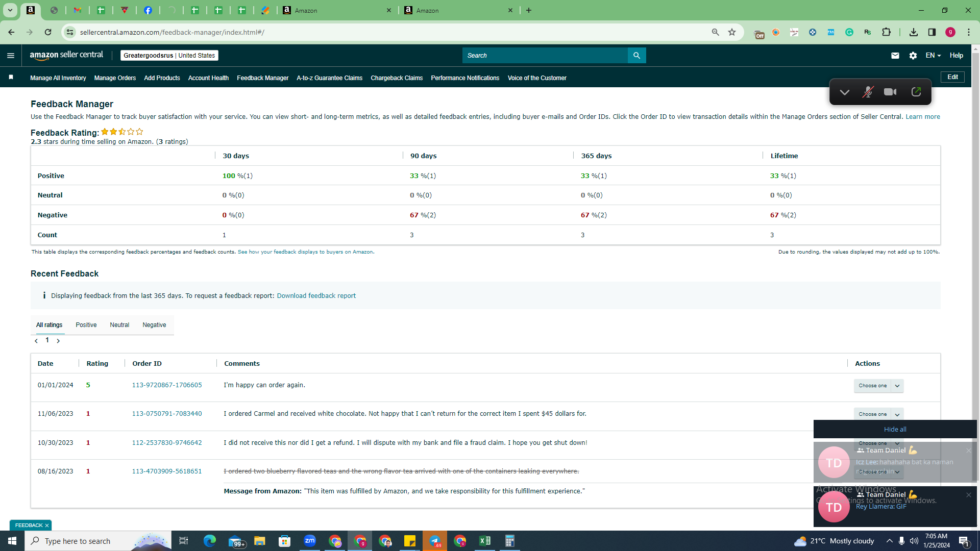Go to the previous feedback page
Viewport: 980px width, 551px height.
pos(36,341)
